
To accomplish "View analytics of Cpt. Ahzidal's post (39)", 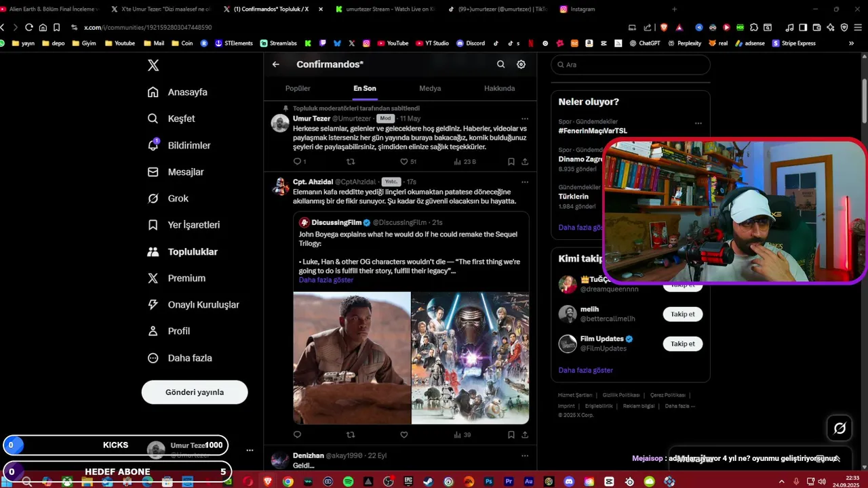I will click(462, 435).
